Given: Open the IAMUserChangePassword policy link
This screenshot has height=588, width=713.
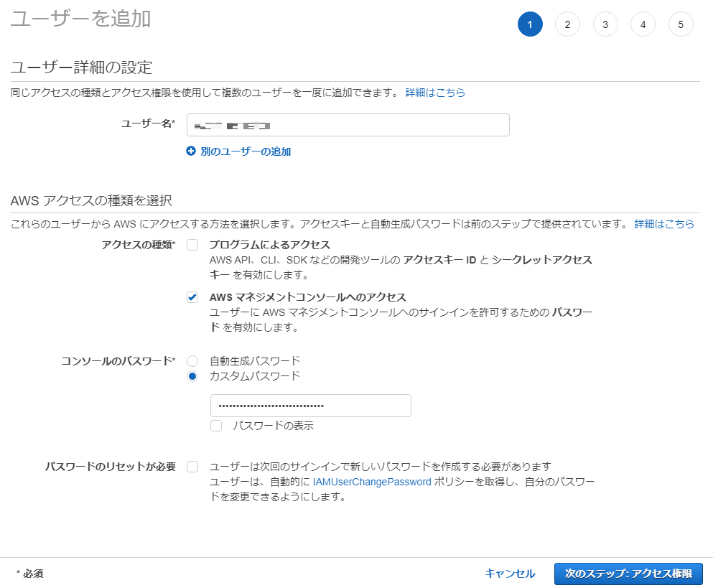Looking at the screenshot, I should click(x=372, y=482).
